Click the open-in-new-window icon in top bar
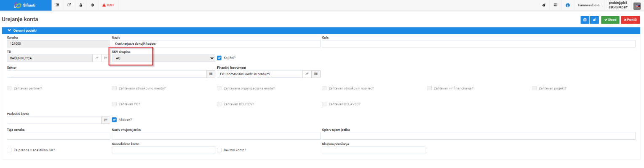The width and height of the screenshot is (644, 168). click(69, 5)
